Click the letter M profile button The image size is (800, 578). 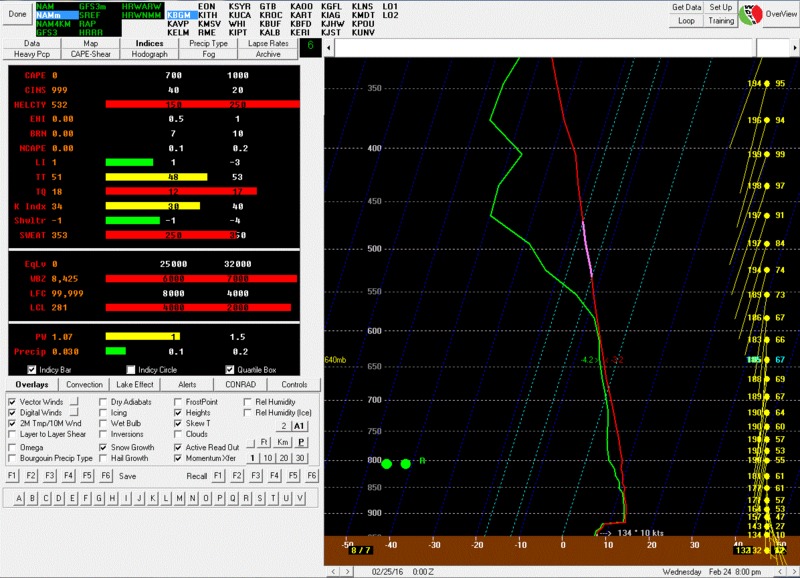point(180,498)
